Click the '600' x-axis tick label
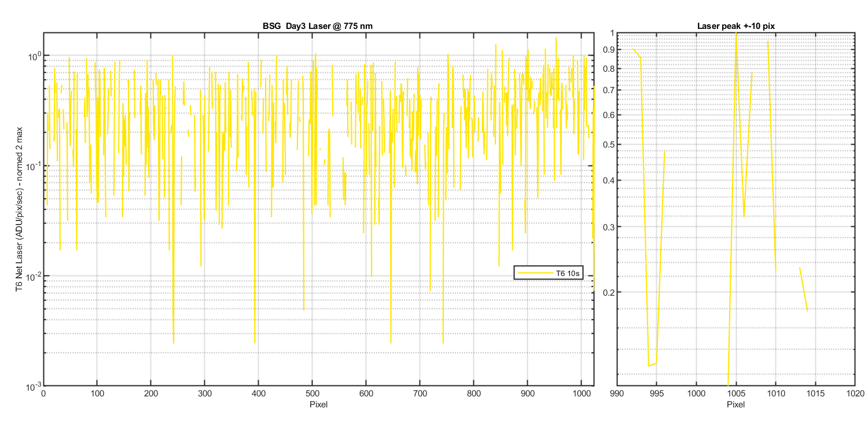Viewport: 868px width, 434px height. click(366, 394)
